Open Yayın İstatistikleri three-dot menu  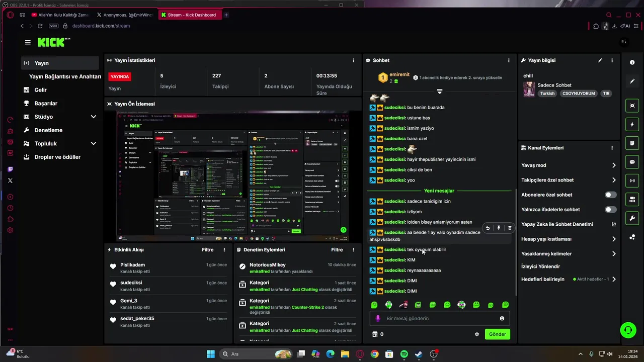353,60
